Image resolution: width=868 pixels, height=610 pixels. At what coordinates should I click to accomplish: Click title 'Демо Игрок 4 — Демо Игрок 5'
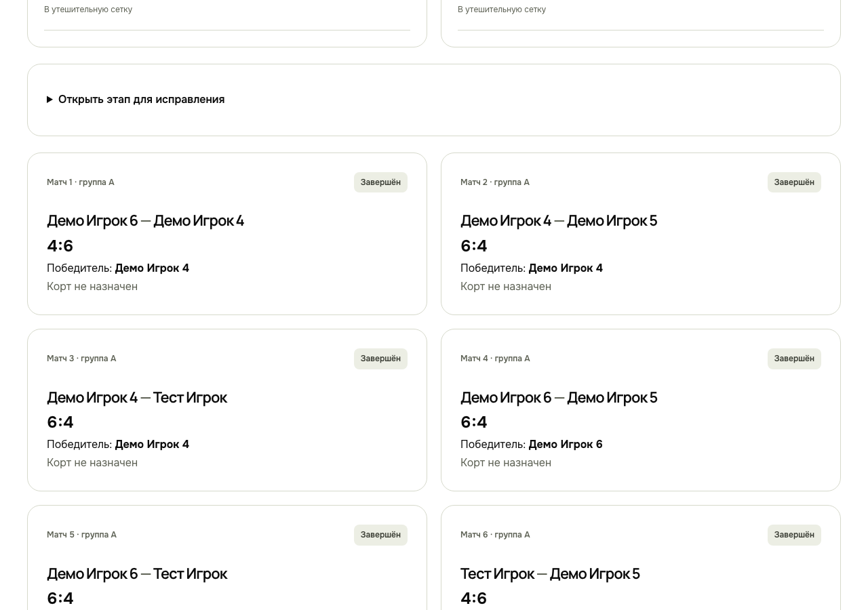(x=559, y=220)
